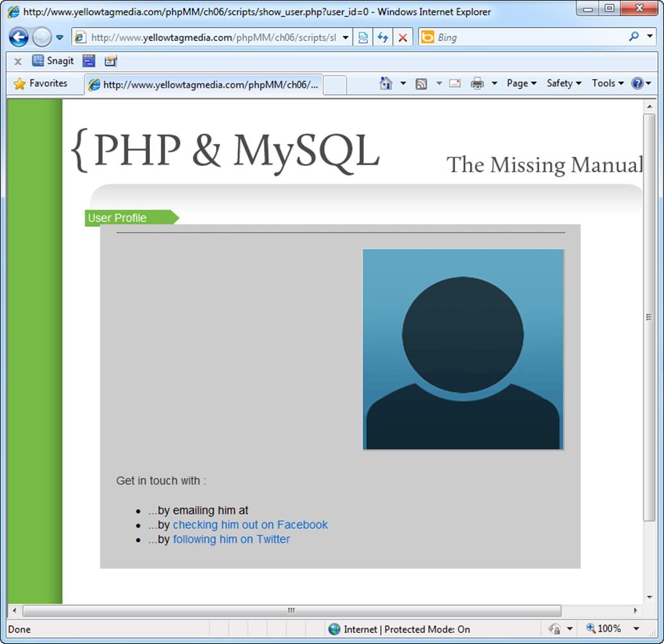664x644 pixels.
Task: Click the Snagit window capture icon
Action: point(89,61)
